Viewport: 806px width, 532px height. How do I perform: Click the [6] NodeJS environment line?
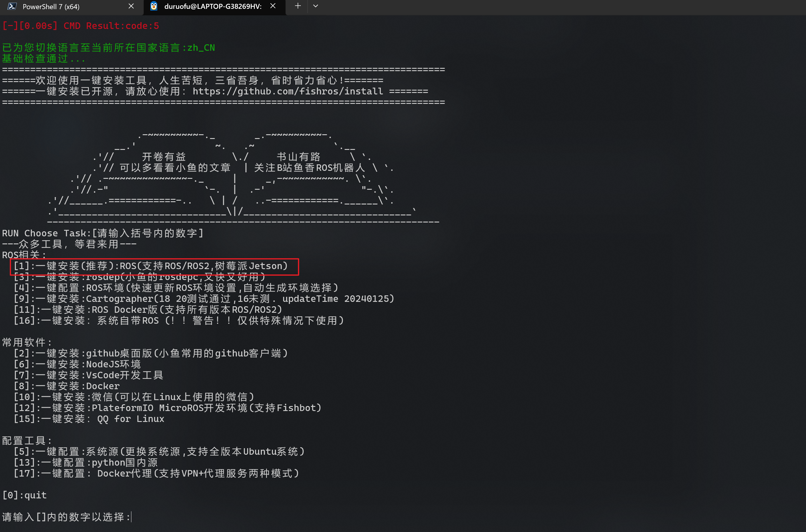(77, 364)
